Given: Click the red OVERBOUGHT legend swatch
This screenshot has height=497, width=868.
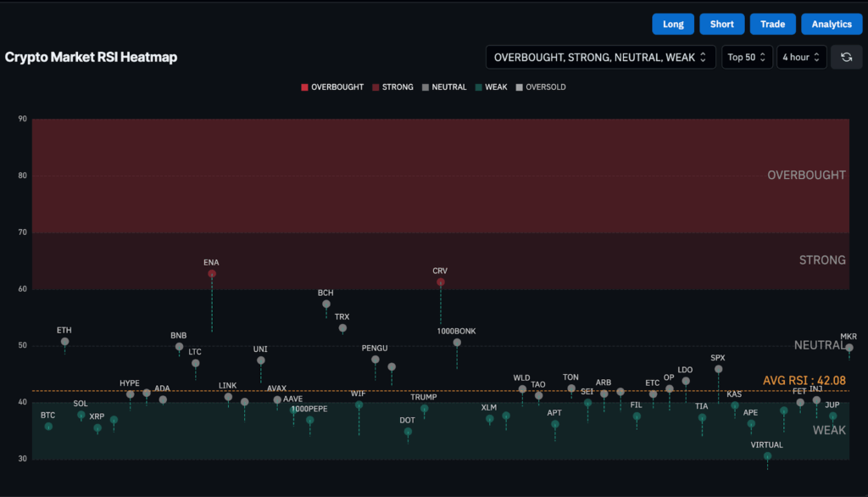Looking at the screenshot, I should click(304, 87).
